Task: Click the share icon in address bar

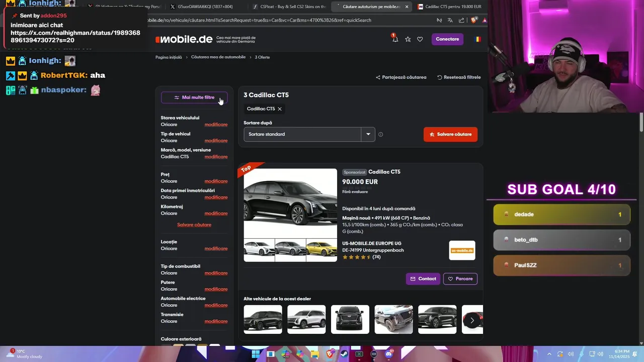Action: 461,20
